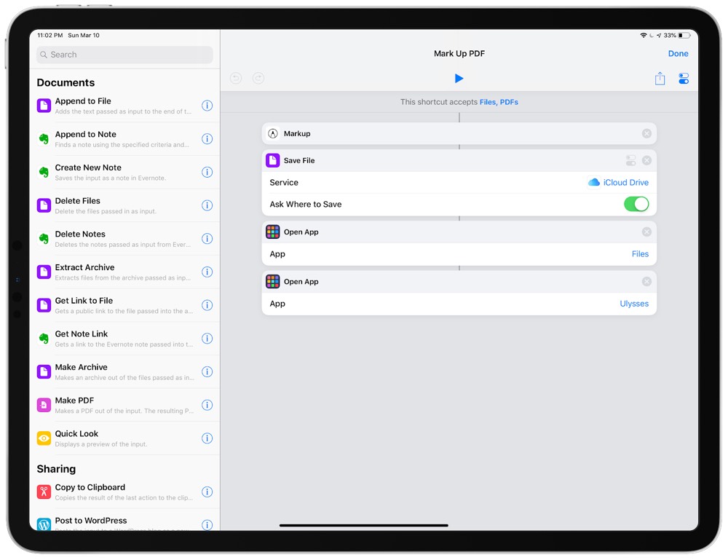Show info for Delete Notes
The image size is (728, 560).
click(x=207, y=239)
